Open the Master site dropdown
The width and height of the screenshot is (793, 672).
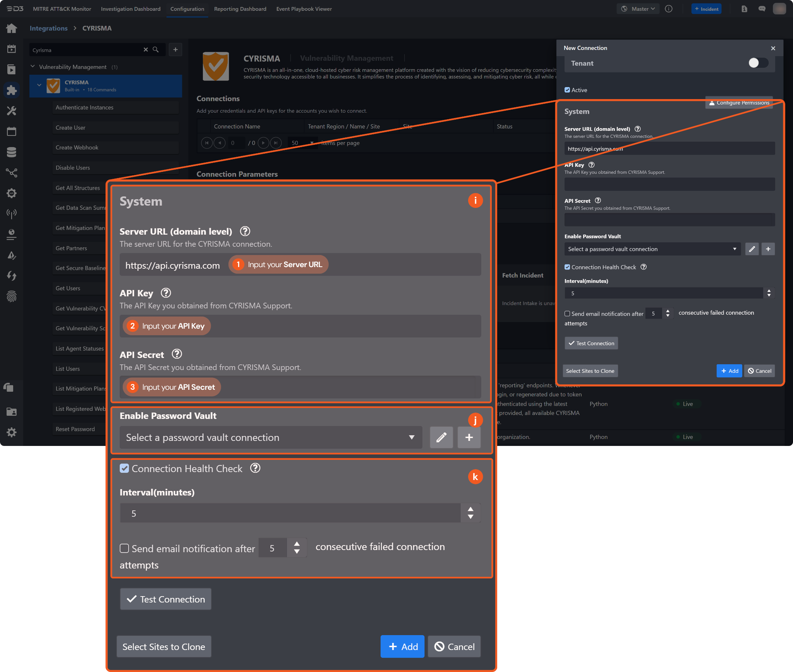(x=639, y=9)
